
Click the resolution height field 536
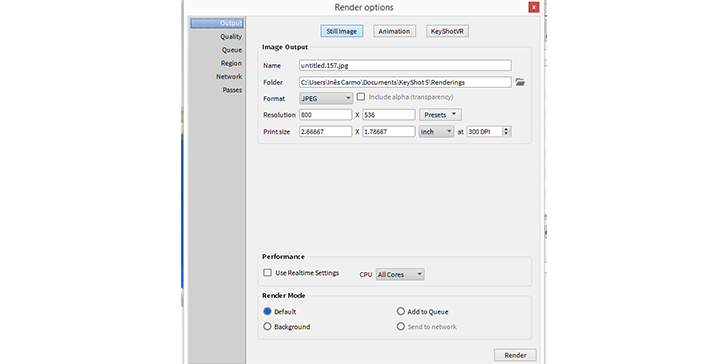(389, 115)
